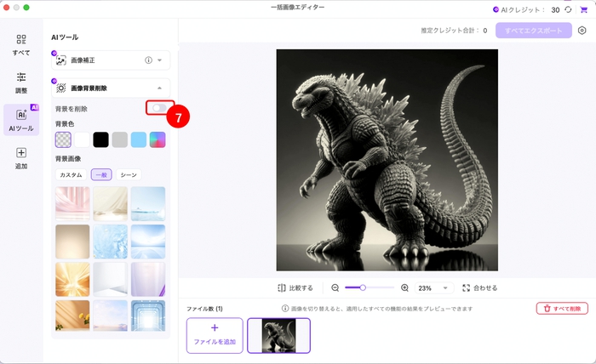Toggle the 背景を削除 switch

point(159,108)
